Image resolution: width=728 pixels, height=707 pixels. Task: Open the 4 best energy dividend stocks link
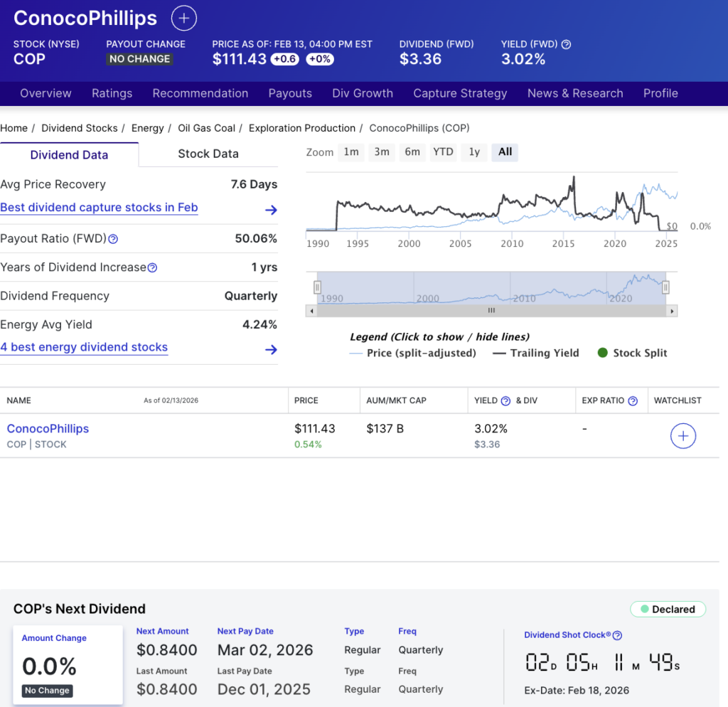84,347
